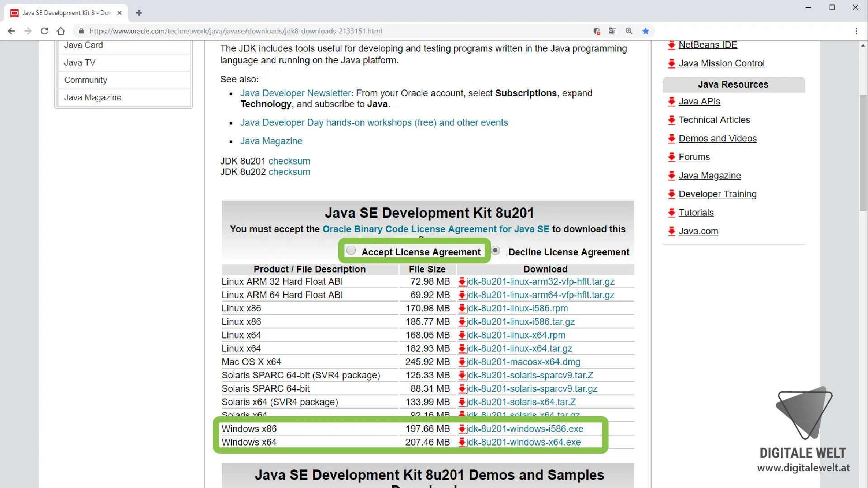Download jdk-8u201-linux-i586.tar.gz
Image resolution: width=868 pixels, height=488 pixels.
click(520, 322)
